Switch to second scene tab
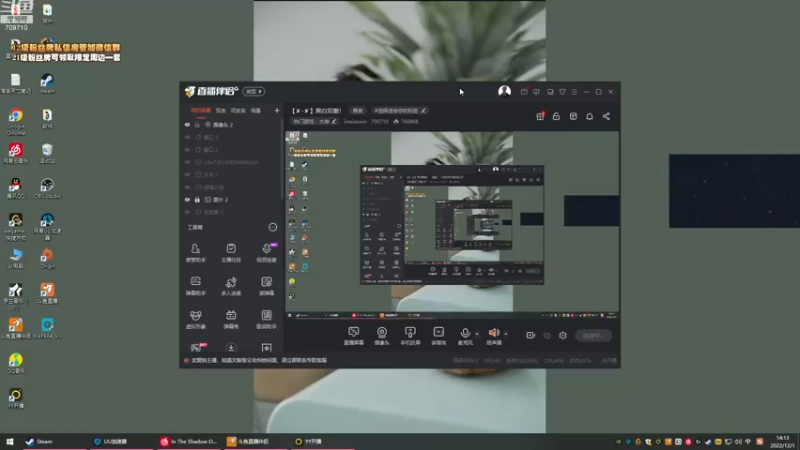 point(220,111)
